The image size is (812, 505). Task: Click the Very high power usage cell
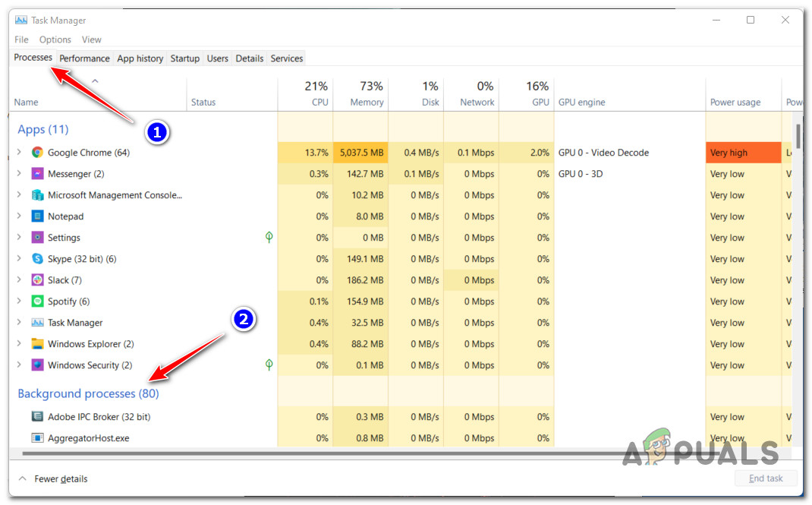tap(743, 153)
